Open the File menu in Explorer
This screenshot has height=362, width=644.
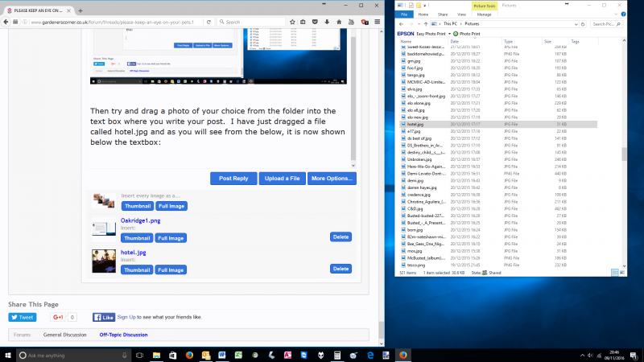pyautogui.click(x=404, y=14)
